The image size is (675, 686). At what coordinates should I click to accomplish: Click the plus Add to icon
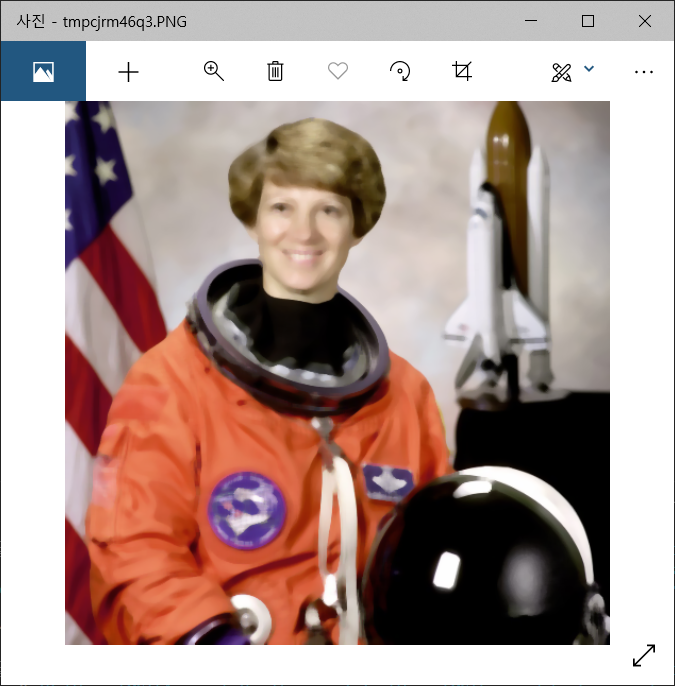pos(129,72)
